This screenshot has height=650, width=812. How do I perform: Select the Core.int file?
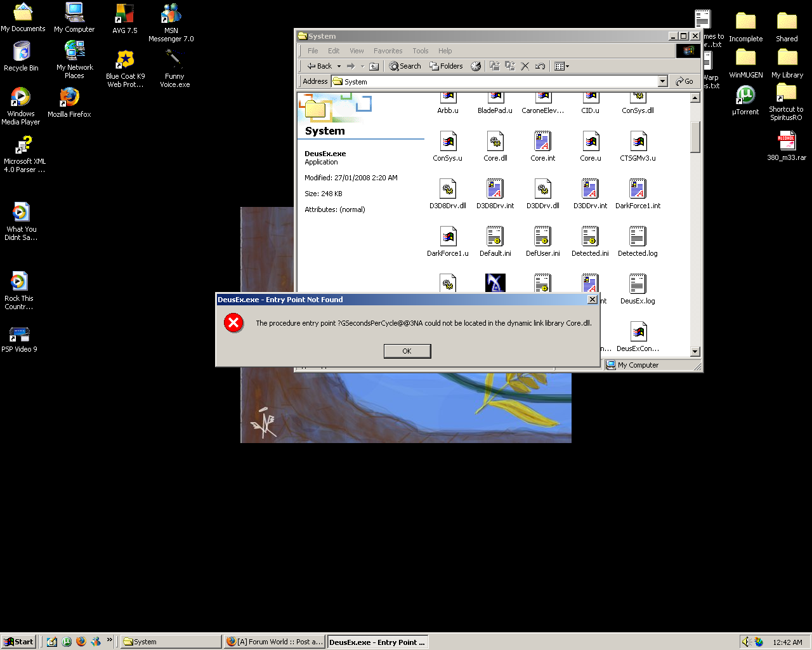pos(543,147)
